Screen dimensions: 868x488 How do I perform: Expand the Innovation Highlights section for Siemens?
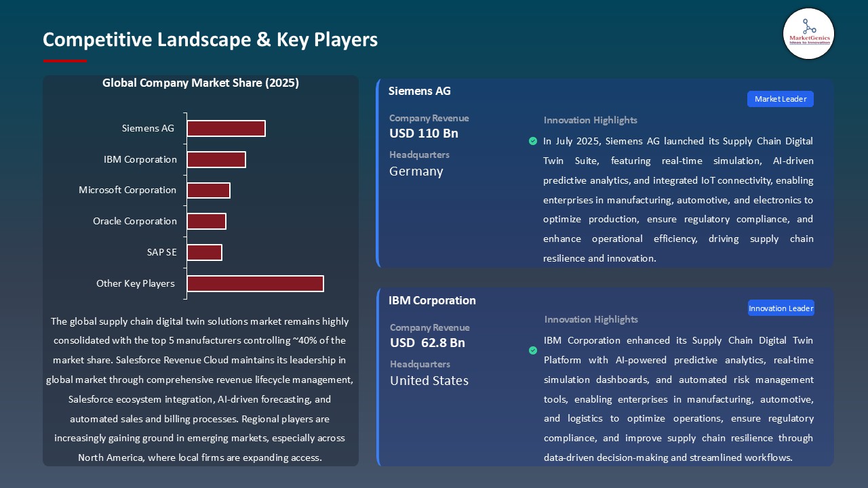tap(590, 120)
